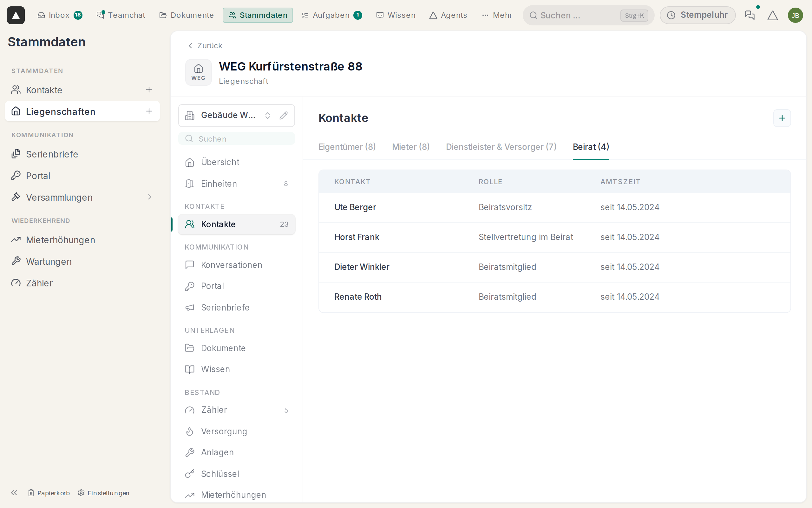Viewport: 812px width, 508px height.
Task: Open Übersicht in property sidebar
Action: point(237,162)
